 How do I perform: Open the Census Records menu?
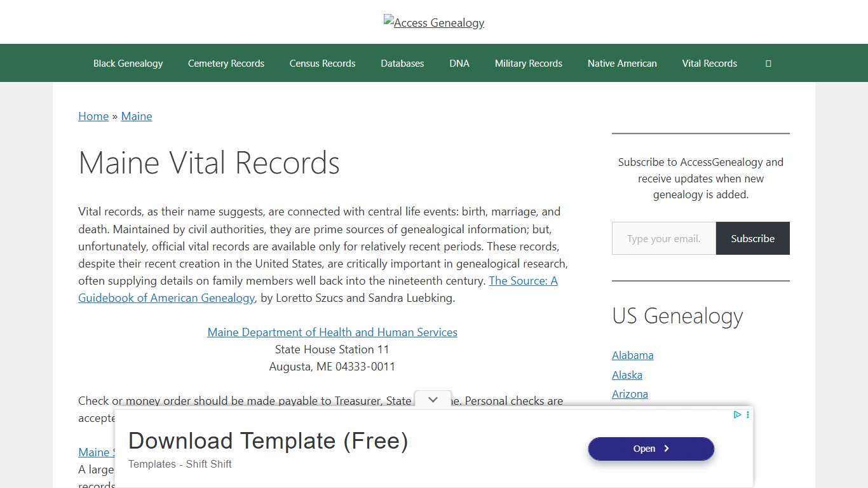coord(322,63)
